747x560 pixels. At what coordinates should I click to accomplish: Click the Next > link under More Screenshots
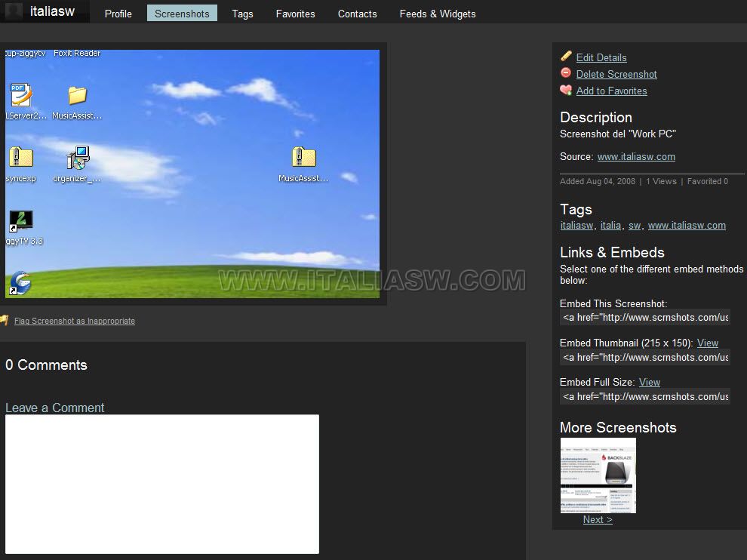coord(598,520)
